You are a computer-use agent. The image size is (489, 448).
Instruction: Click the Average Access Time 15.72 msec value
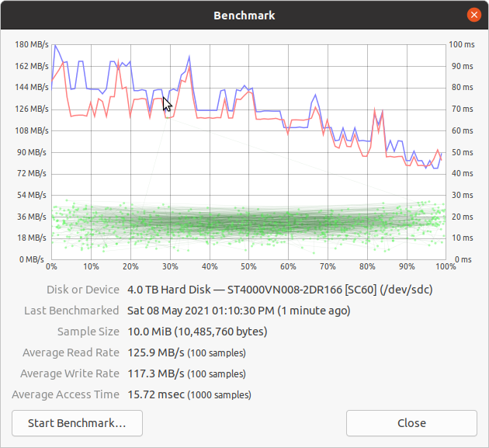pyautogui.click(x=156, y=394)
